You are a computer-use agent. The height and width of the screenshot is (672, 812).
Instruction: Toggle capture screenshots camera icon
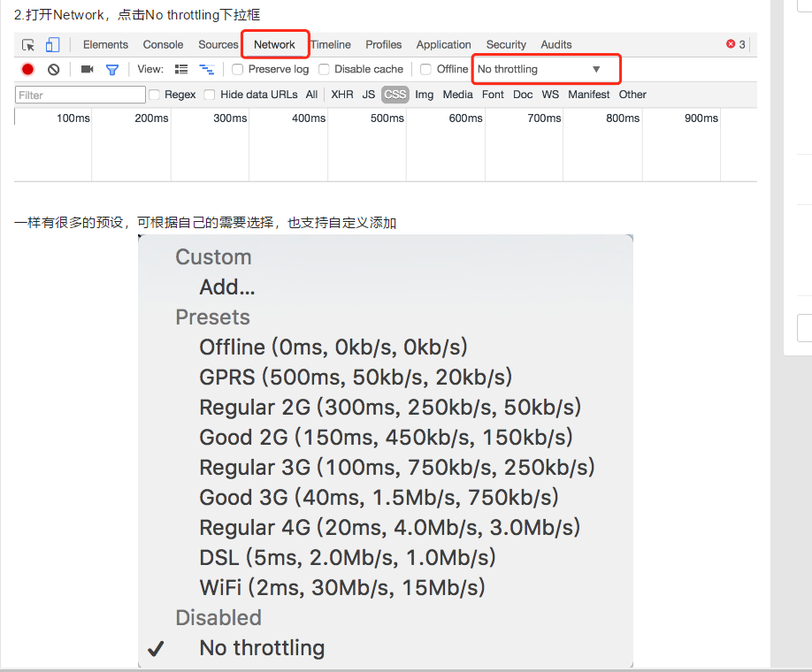click(87, 69)
